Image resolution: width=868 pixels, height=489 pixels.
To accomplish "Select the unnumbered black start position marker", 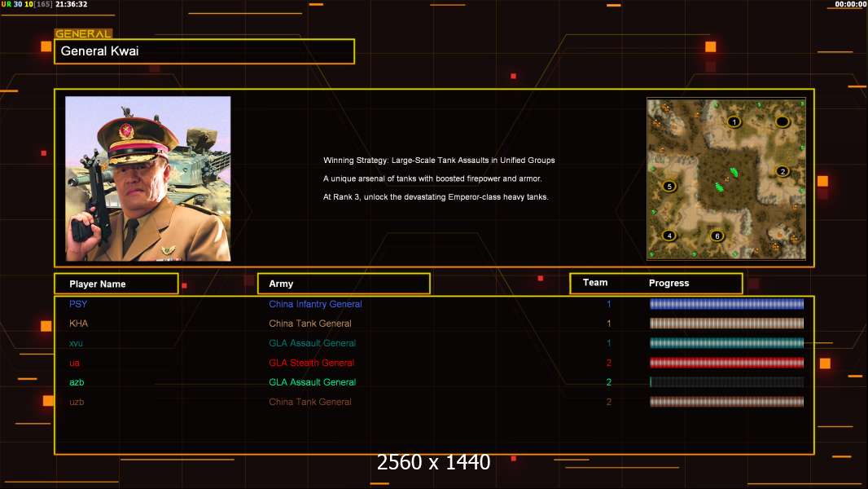I will (783, 122).
